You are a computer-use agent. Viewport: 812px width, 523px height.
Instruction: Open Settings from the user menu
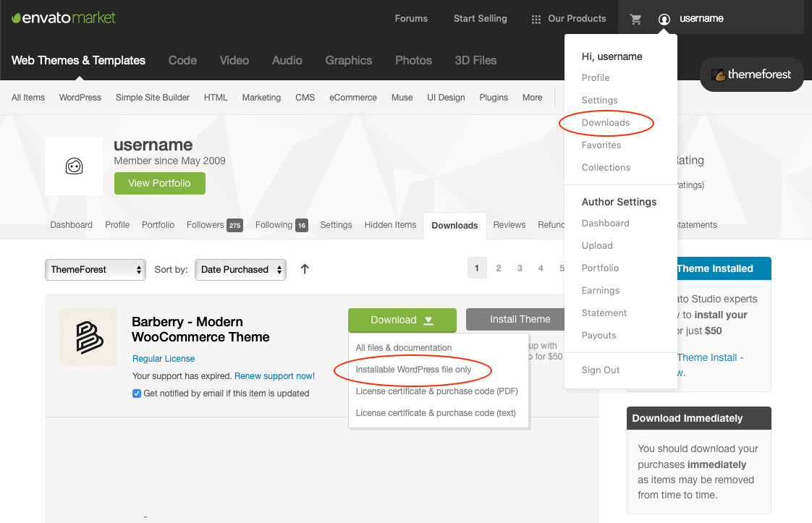(599, 100)
